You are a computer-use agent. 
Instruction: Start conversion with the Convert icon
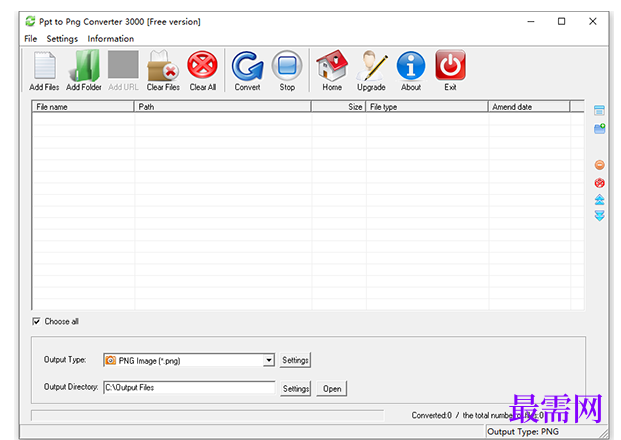pyautogui.click(x=248, y=66)
